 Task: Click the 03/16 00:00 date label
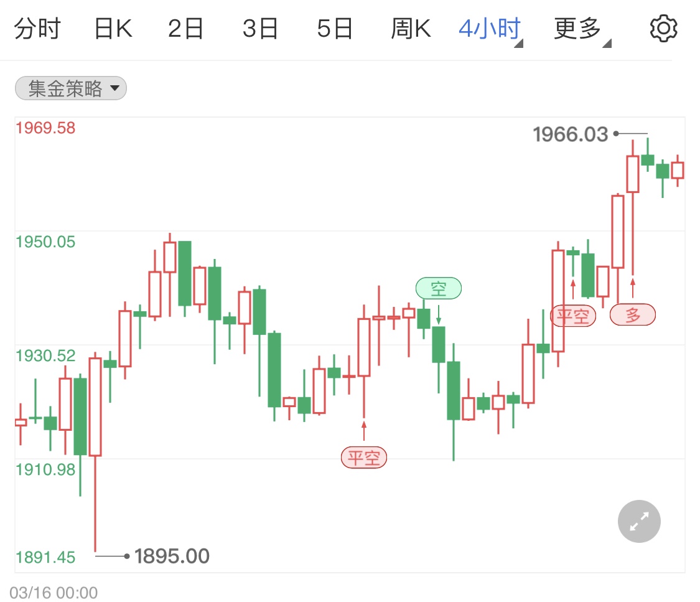(x=54, y=592)
